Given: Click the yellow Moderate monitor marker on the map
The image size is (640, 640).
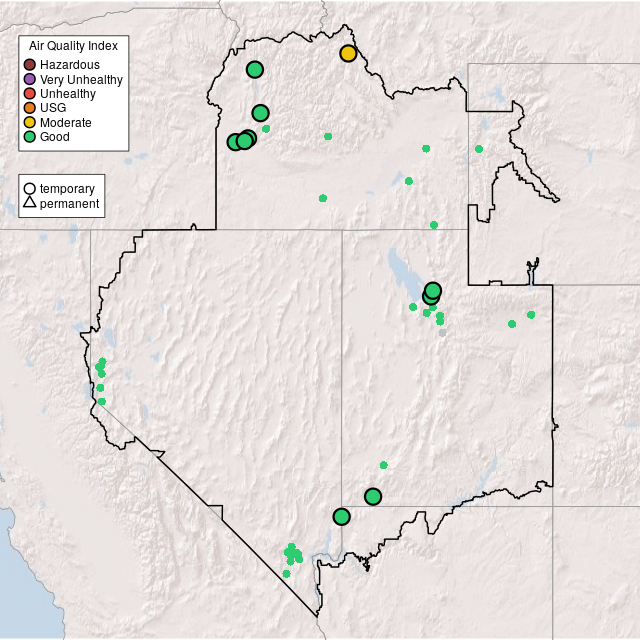Looking at the screenshot, I should tap(348, 53).
